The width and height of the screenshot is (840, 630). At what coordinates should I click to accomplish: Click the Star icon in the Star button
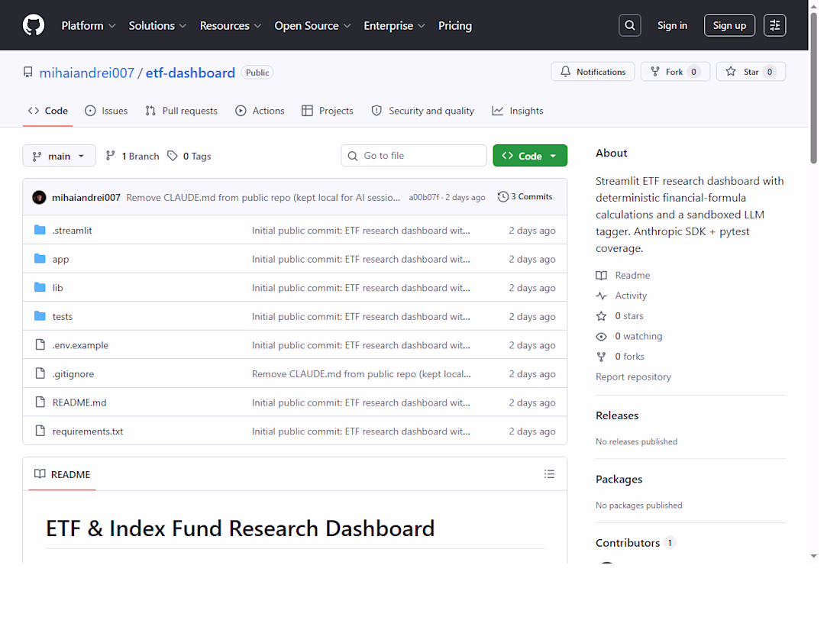731,71
